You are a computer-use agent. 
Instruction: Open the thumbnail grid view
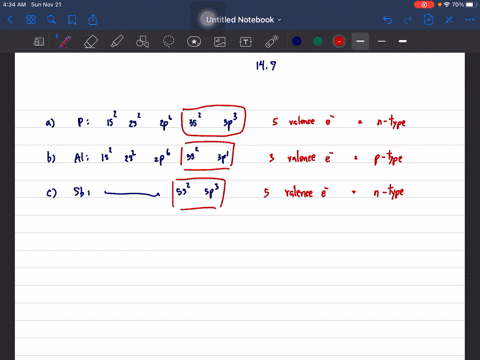31,20
